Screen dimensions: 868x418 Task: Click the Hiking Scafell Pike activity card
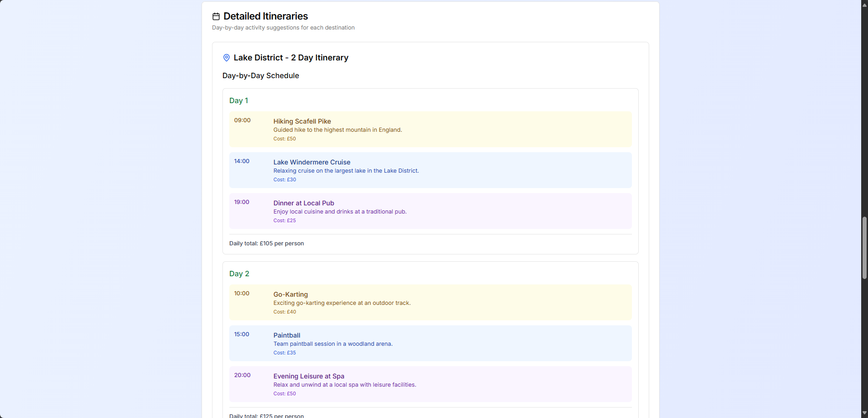pos(430,129)
